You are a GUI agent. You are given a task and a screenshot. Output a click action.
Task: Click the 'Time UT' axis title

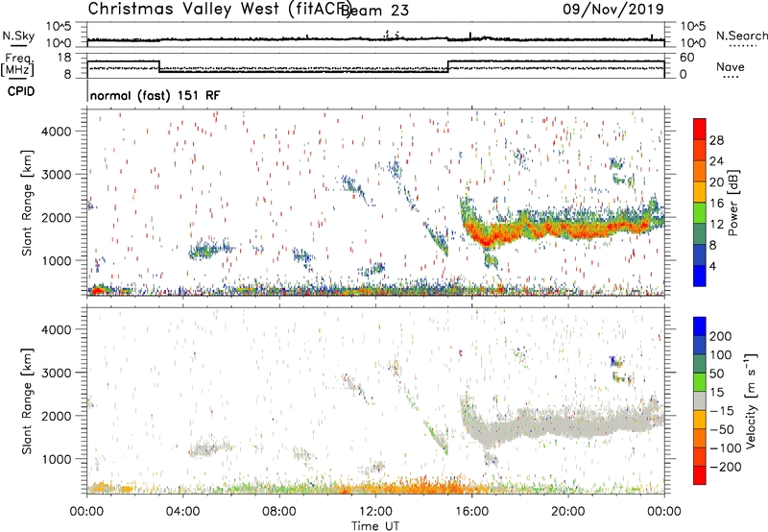coord(375,526)
